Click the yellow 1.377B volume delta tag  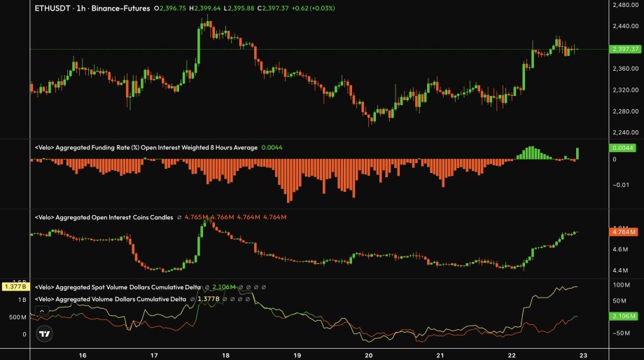click(x=14, y=286)
